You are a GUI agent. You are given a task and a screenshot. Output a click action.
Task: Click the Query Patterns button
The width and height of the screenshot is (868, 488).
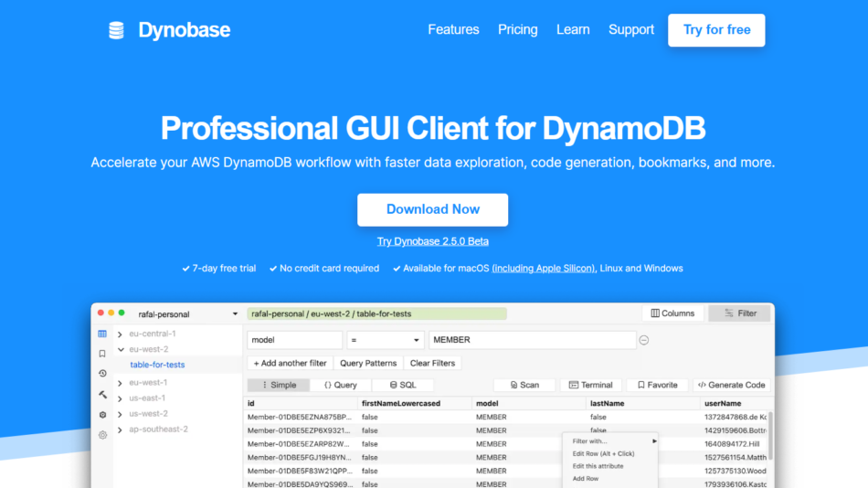pos(368,364)
